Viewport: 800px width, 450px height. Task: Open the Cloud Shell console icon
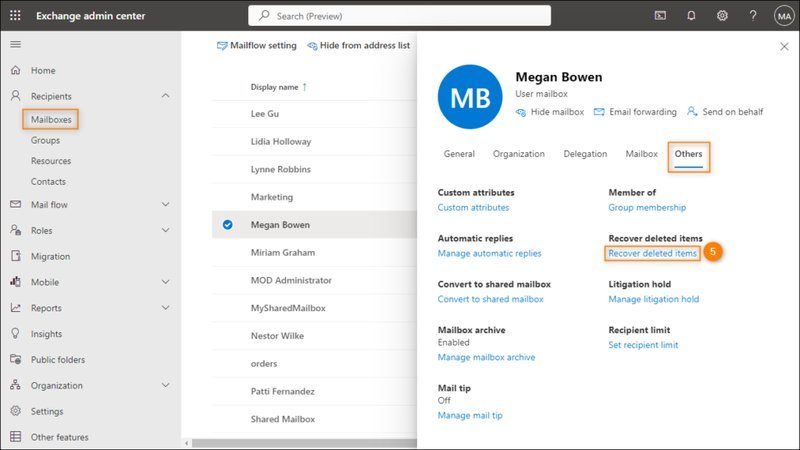click(660, 15)
